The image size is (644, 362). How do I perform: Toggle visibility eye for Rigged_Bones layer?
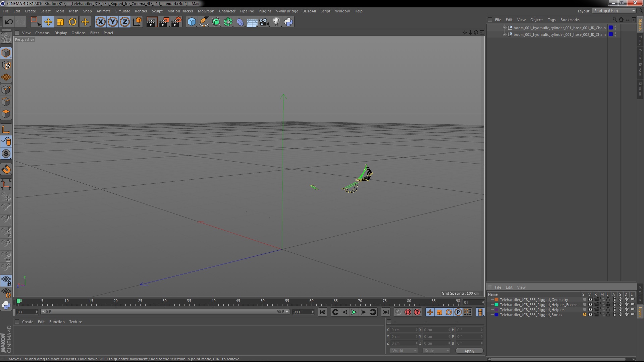point(590,315)
